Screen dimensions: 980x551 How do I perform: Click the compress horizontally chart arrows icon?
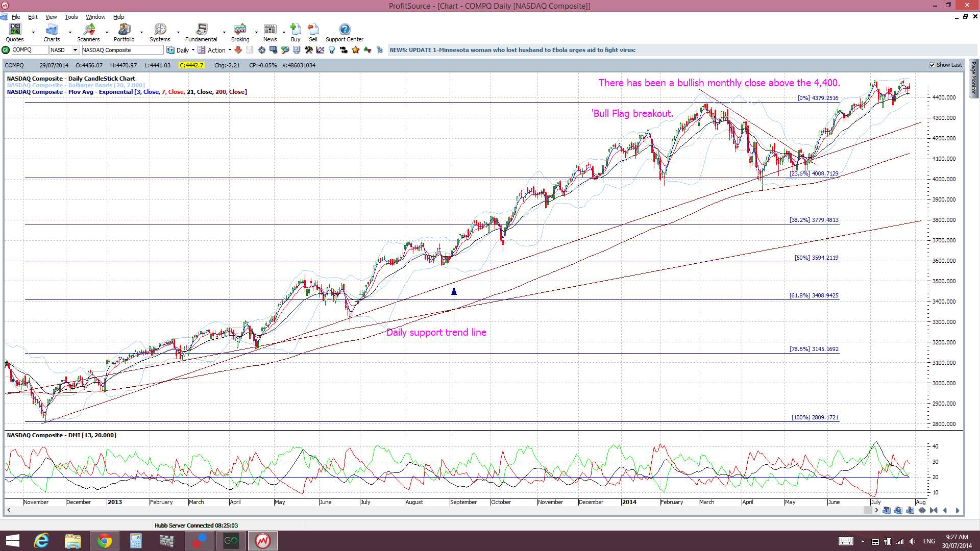(934, 510)
